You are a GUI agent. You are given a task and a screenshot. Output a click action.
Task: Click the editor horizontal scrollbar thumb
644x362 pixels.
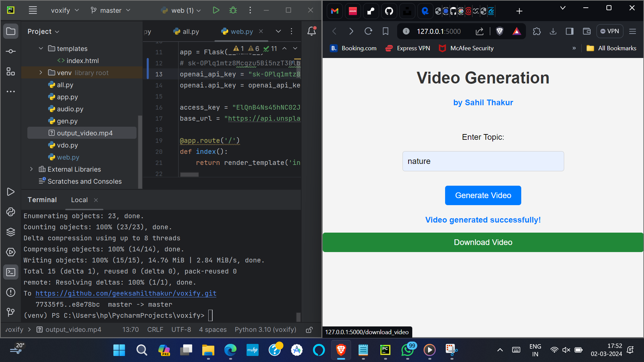coord(190,175)
